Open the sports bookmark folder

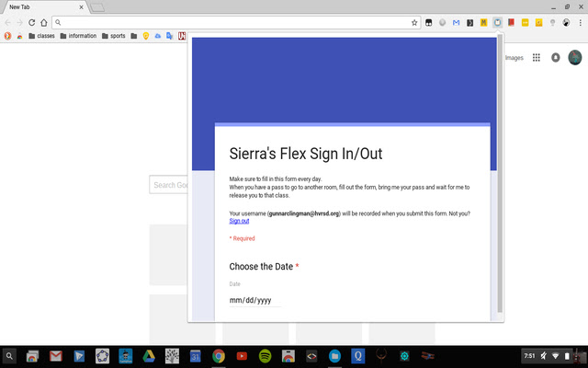(x=113, y=36)
